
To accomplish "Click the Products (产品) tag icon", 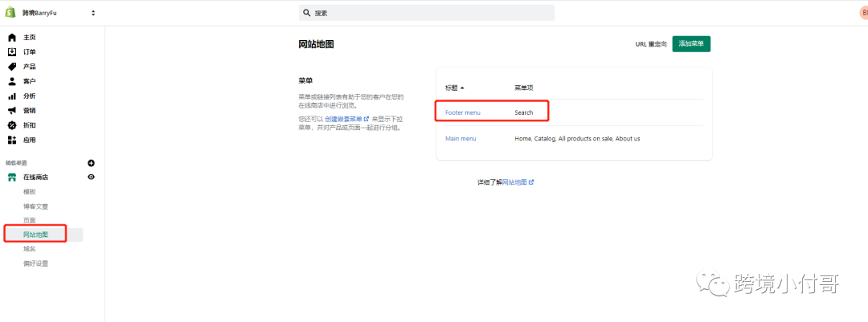I will [x=12, y=67].
